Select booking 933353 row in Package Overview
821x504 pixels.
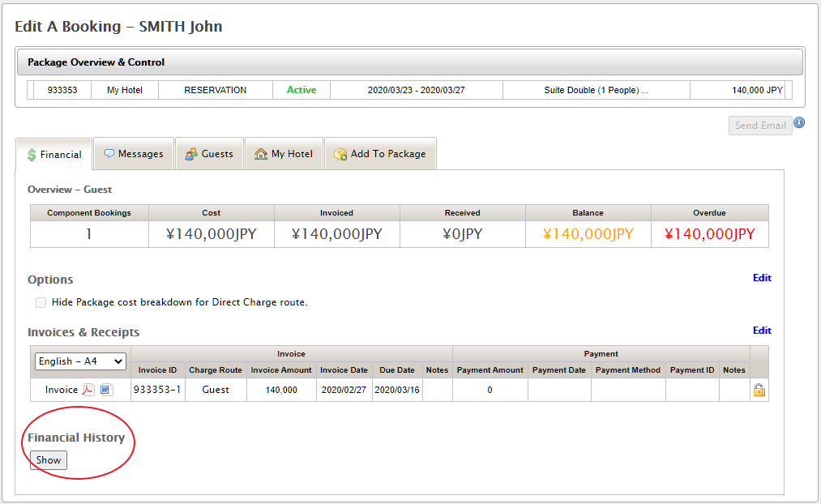[x=62, y=90]
